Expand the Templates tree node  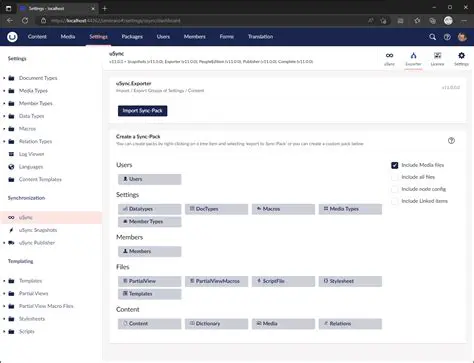(x=4, y=281)
